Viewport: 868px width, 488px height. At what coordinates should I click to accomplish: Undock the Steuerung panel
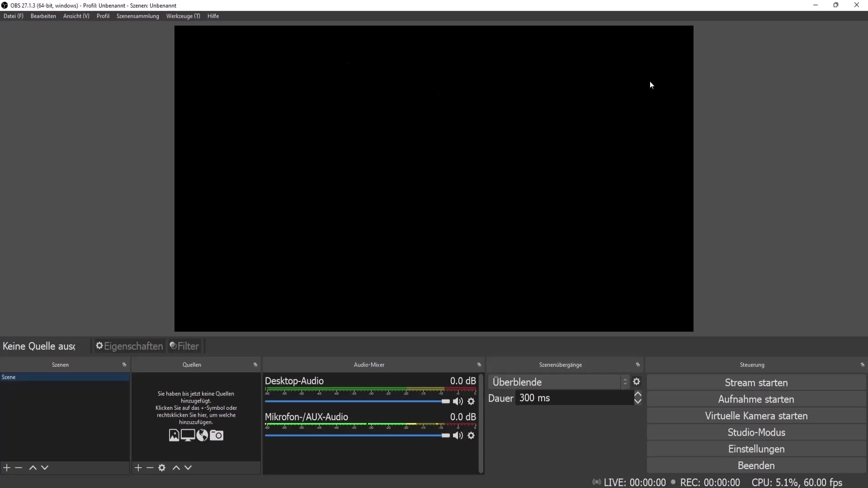[863, 365]
